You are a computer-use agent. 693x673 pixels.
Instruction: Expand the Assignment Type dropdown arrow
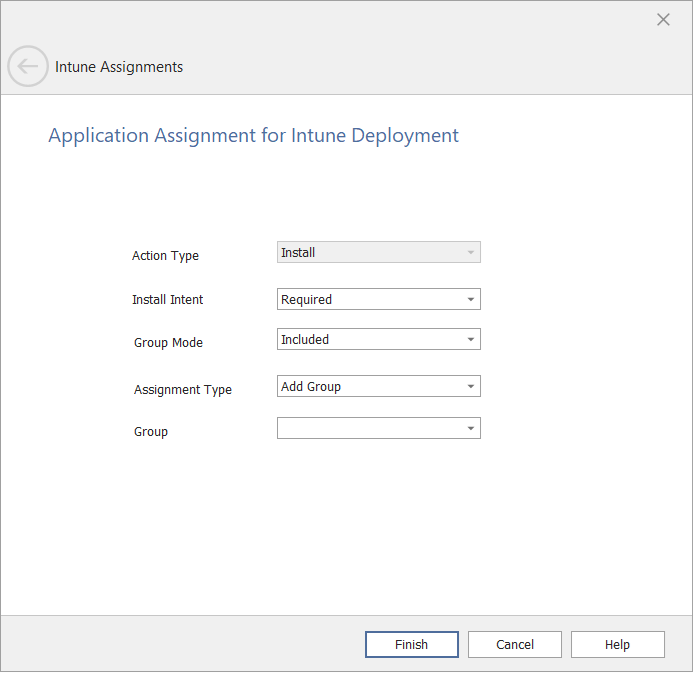(470, 387)
